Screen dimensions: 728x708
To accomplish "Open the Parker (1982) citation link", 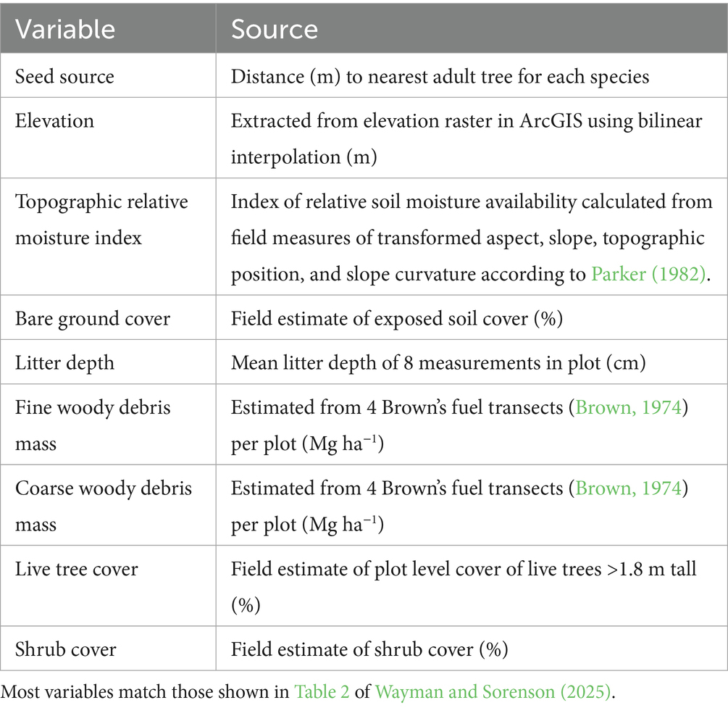I will pos(649,275).
